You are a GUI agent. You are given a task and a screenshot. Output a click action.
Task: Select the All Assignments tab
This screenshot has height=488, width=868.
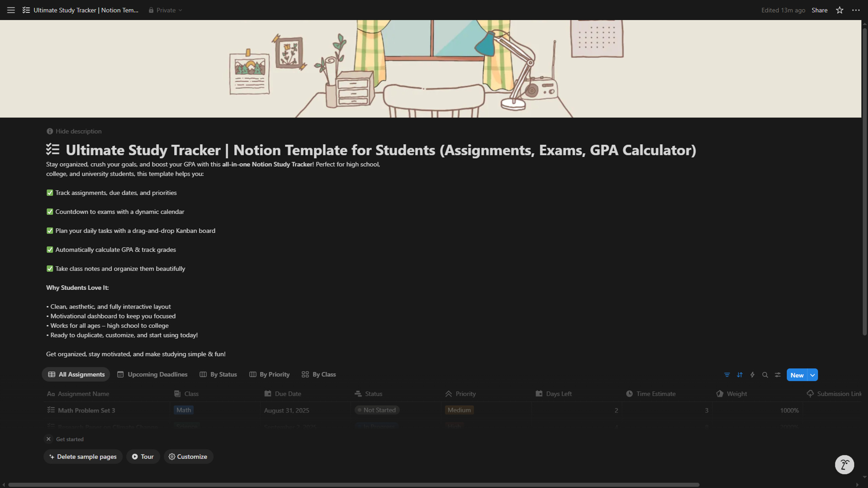tap(76, 374)
